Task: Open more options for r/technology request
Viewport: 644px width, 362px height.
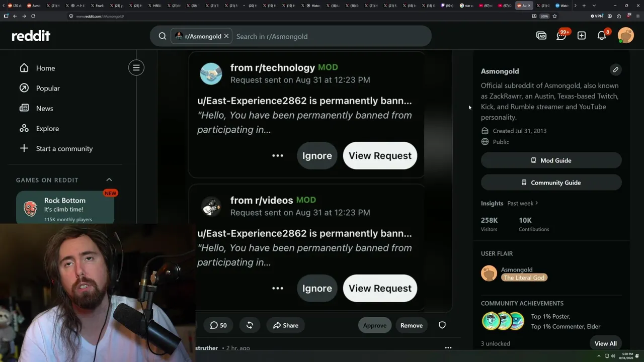Action: tap(278, 155)
